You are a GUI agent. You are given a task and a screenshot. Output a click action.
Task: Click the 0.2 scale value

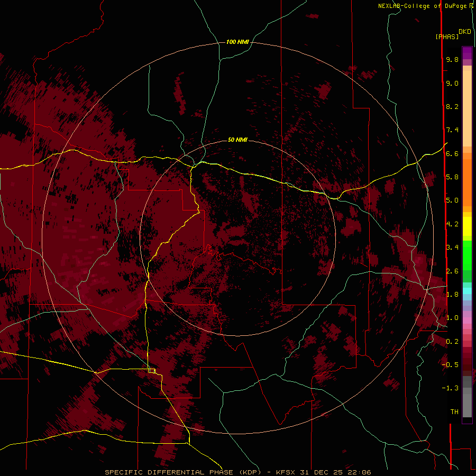(452, 342)
